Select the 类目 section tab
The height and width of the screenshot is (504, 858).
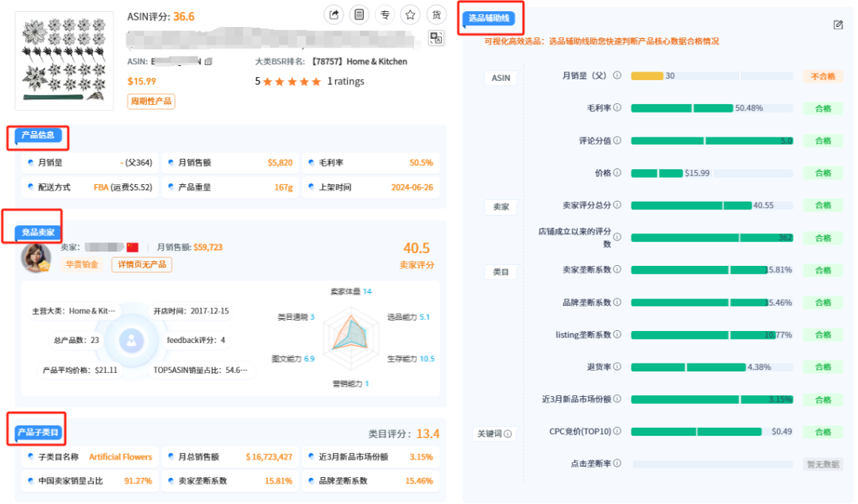(x=500, y=270)
